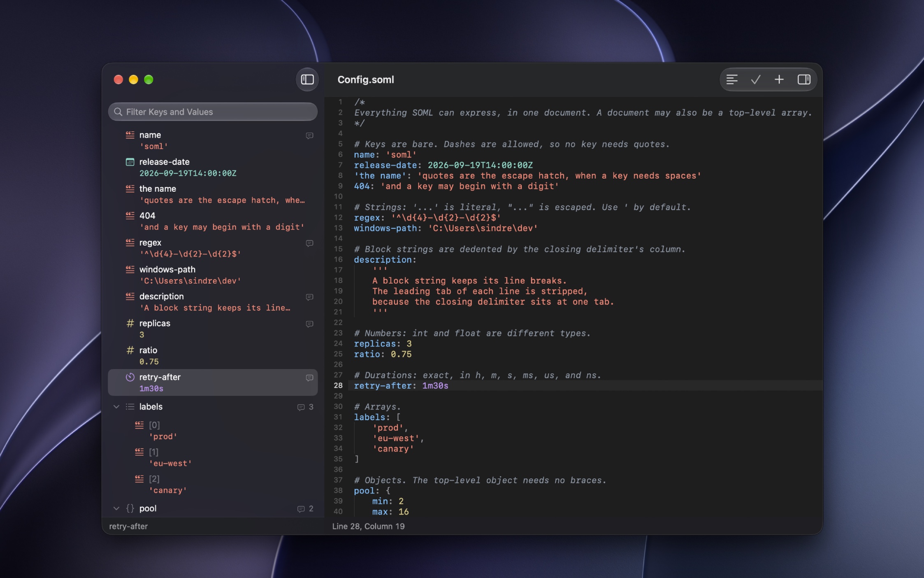This screenshot has width=924, height=578.
Task: Click the clock icon beside retry-after
Action: coord(130,377)
